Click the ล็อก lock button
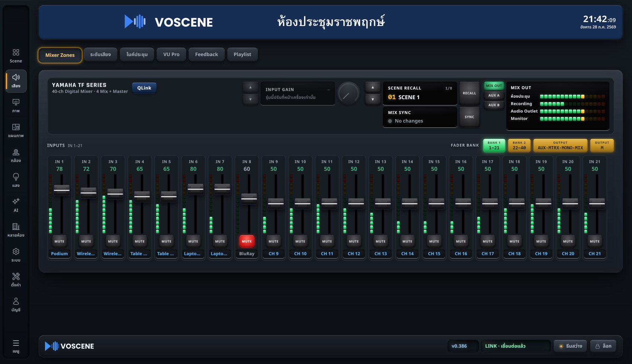The width and height of the screenshot is (632, 364). pyautogui.click(x=603, y=346)
